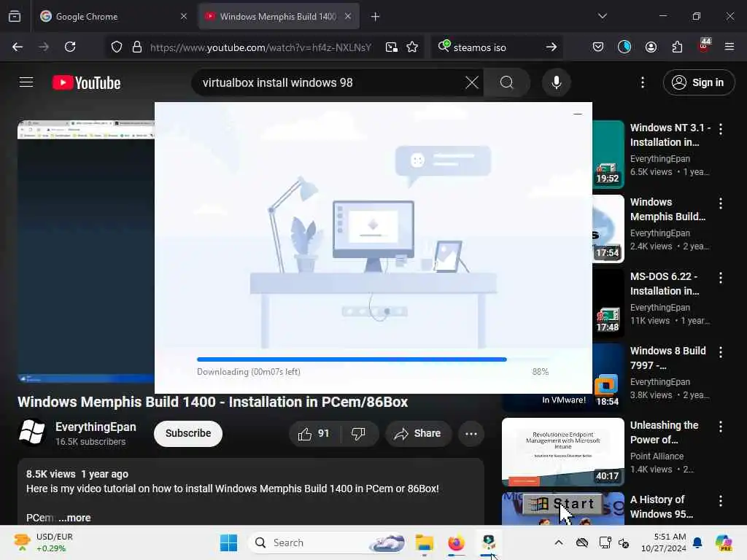Viewport: 747px width, 560px height.
Task: Open the Firefox application hamburger menu
Action: click(729, 47)
